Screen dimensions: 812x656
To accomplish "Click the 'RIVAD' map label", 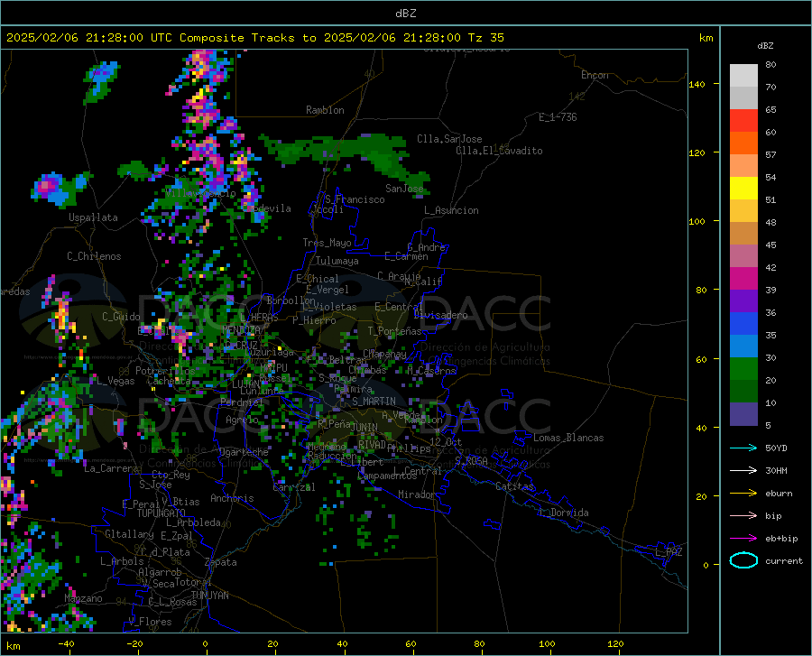I will click(x=372, y=445).
